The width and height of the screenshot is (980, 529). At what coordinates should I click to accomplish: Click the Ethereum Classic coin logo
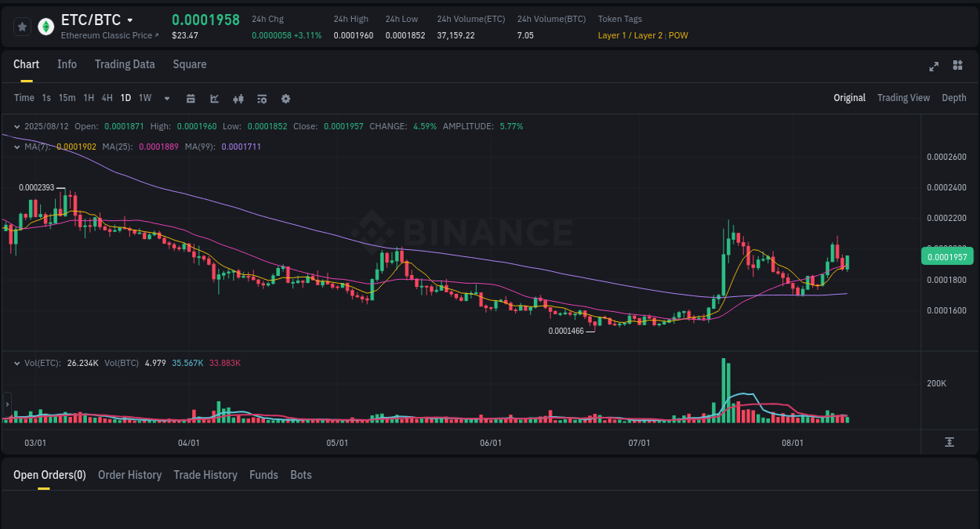(x=45, y=27)
